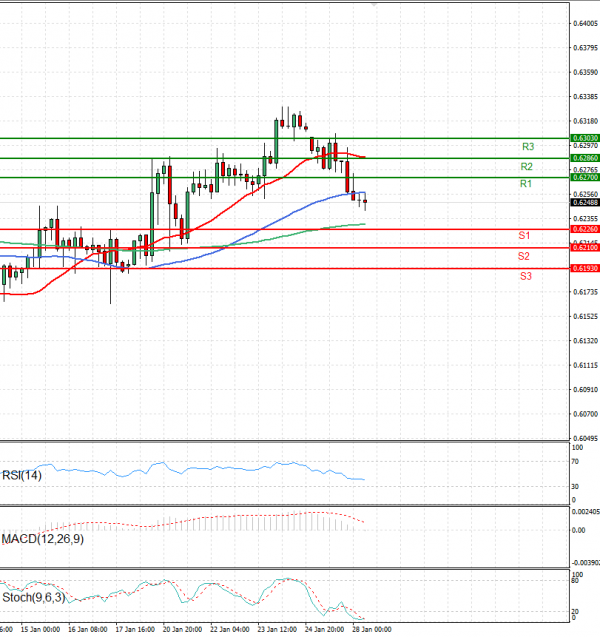Click the 28 Jan 00:00 time label
This screenshot has width=600, height=637.
click(x=372, y=629)
